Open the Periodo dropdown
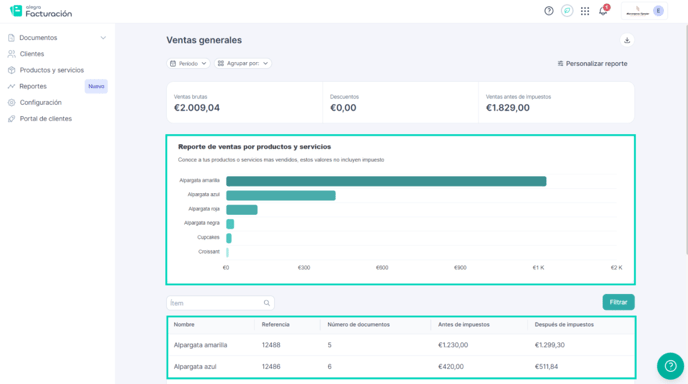This screenshot has height=384, width=688. pyautogui.click(x=188, y=64)
